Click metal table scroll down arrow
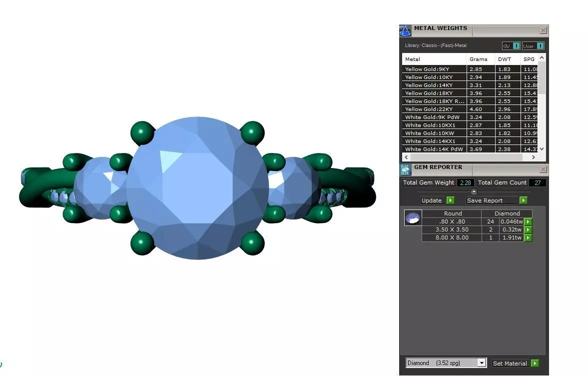 542,149
